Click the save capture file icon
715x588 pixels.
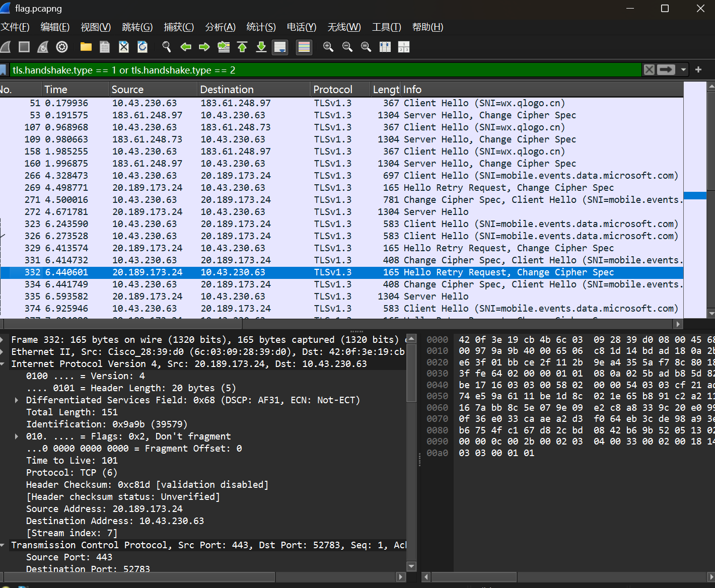(x=105, y=47)
